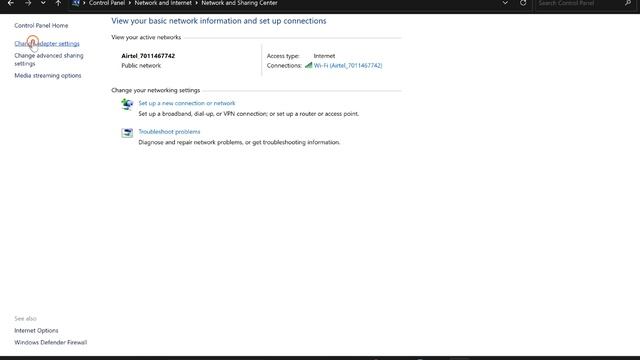Go up one level with up arrow
Viewport: 640px width, 360px height.
tap(58, 3)
